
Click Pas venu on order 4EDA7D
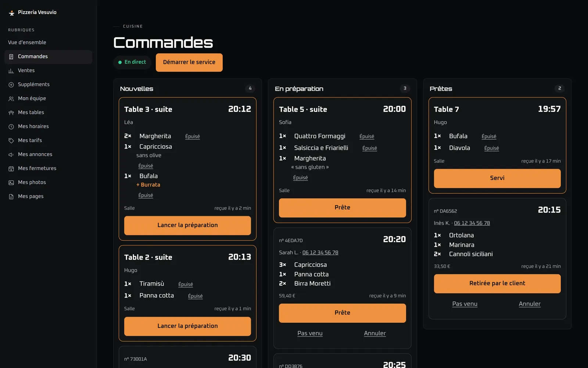coord(310,333)
